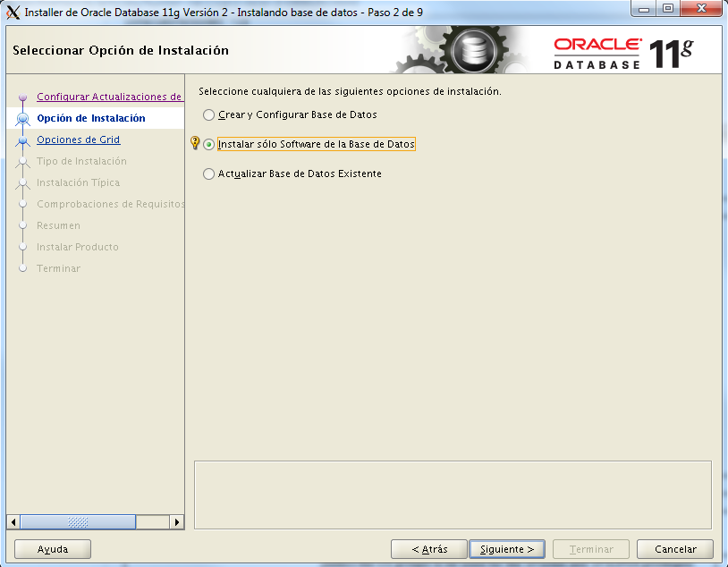The width and height of the screenshot is (728, 567).
Task: Select Crear y Configurar Base de Datos
Action: click(x=208, y=114)
